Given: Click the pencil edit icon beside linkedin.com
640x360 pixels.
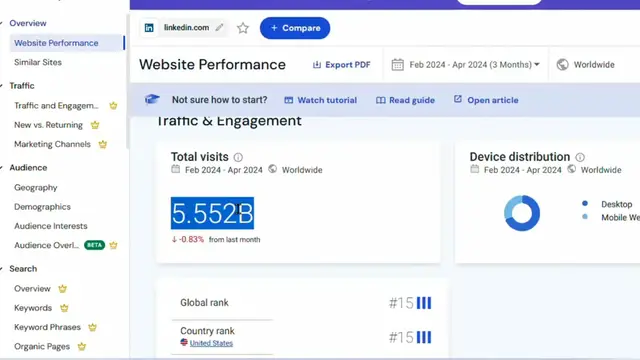Looking at the screenshot, I should (220, 27).
